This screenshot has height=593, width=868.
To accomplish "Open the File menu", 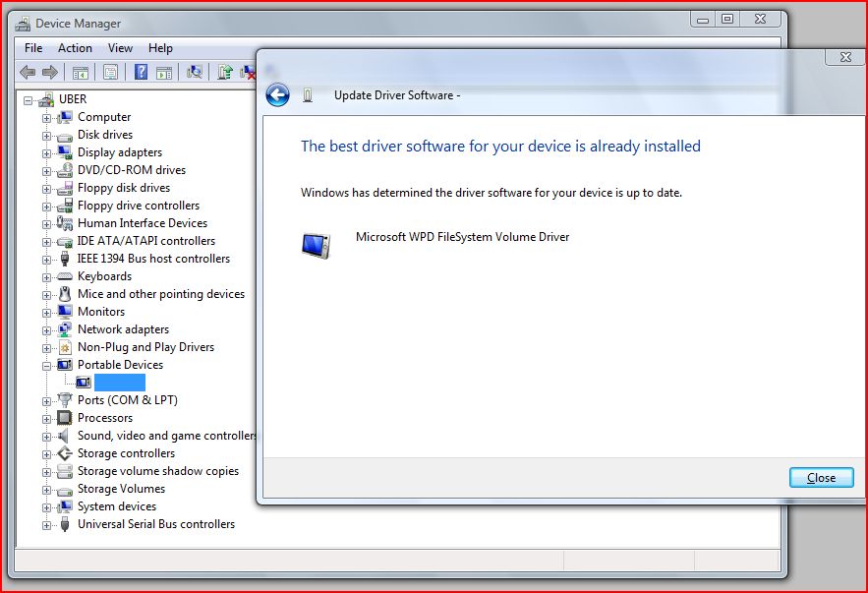I will coord(33,47).
